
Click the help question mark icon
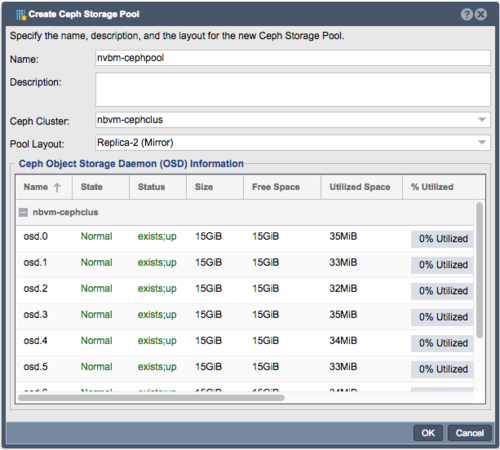pos(467,14)
